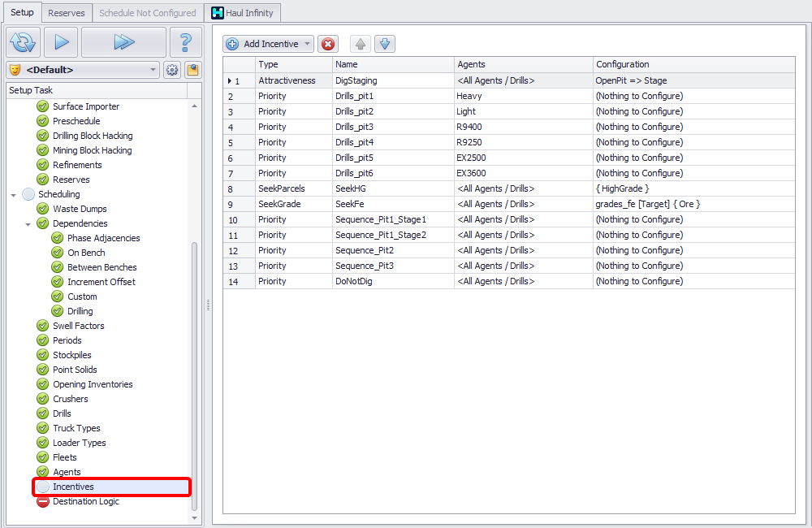Move incentive down with the down arrow

coord(385,44)
